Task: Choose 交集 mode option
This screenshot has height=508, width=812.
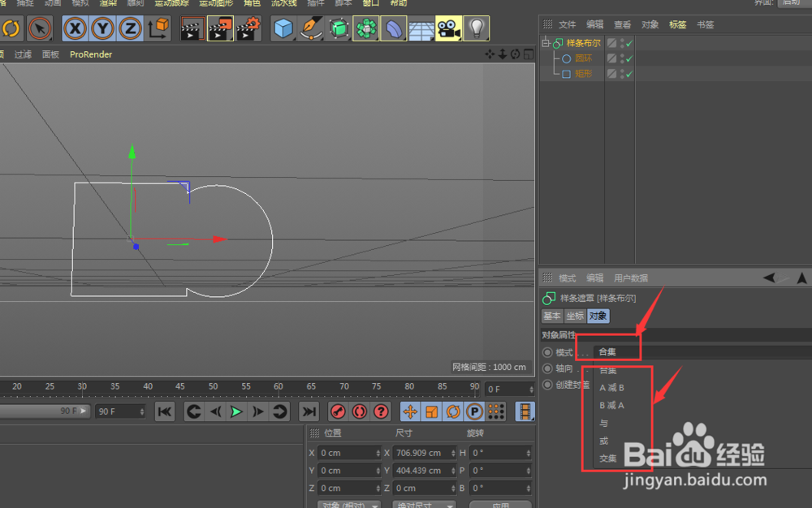Action: coord(608,458)
